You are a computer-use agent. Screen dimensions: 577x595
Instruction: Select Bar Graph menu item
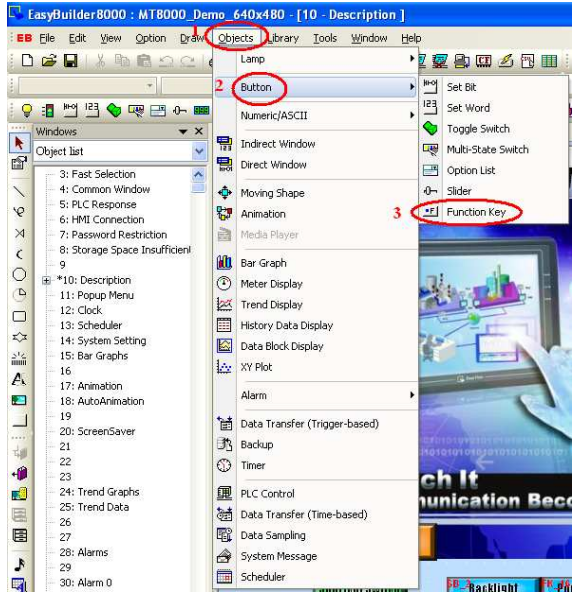click(316, 263)
